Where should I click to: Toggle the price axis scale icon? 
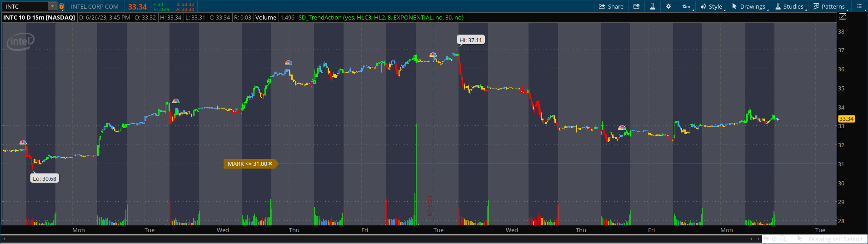coord(843,16)
